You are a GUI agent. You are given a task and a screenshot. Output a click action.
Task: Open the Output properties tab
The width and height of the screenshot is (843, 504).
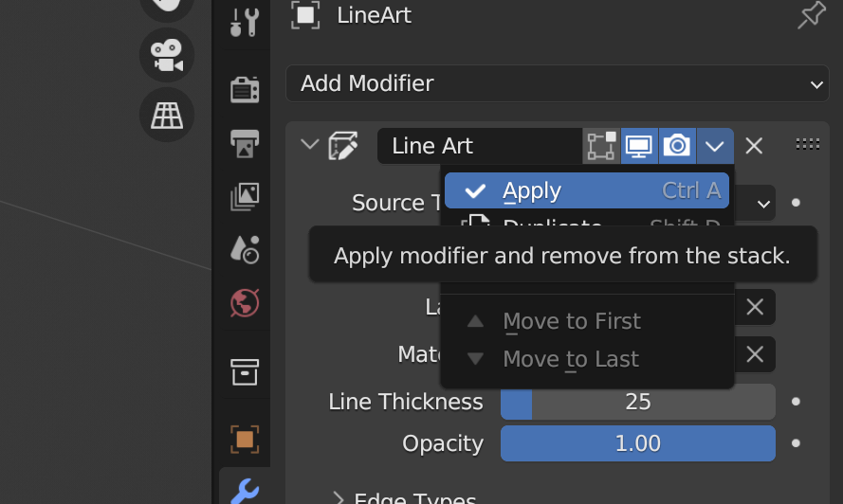pyautogui.click(x=245, y=143)
